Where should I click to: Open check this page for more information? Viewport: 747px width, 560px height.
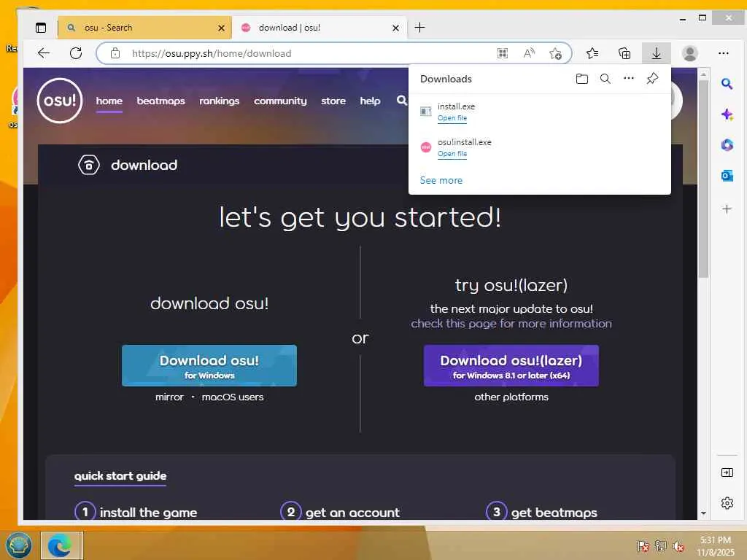(511, 323)
